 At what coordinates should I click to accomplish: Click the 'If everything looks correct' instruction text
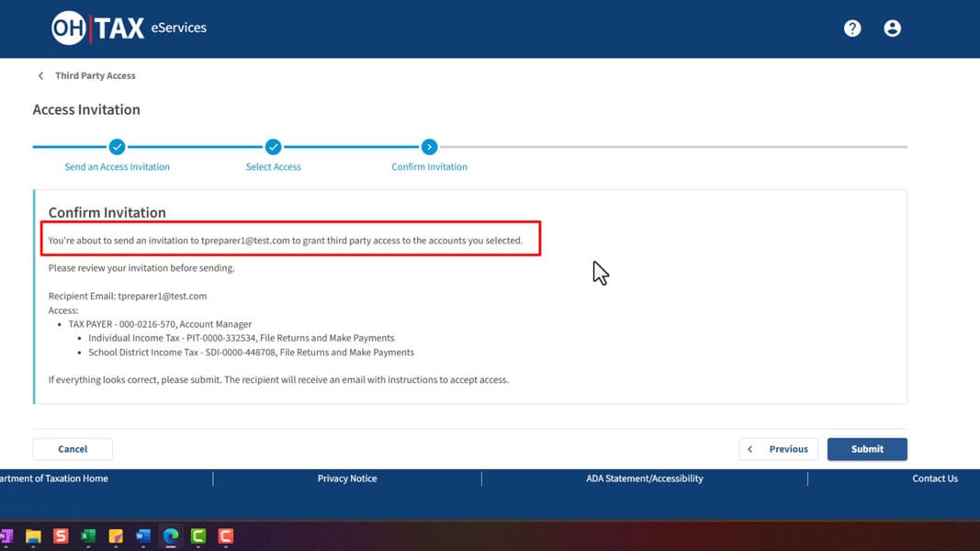coord(278,380)
